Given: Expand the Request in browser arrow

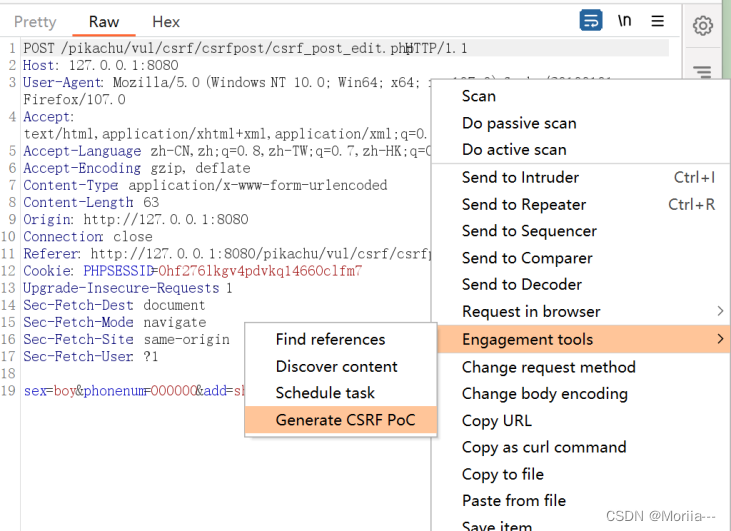Looking at the screenshot, I should [720, 311].
